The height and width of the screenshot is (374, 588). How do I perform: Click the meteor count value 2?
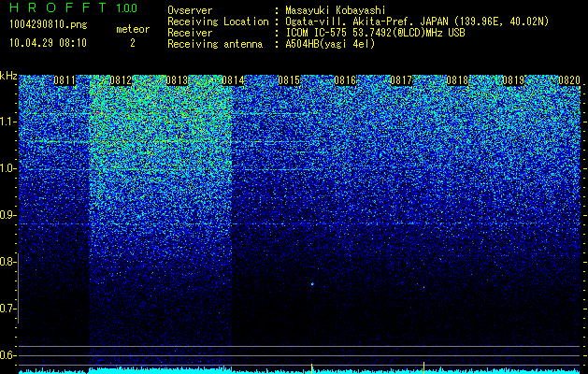pyautogui.click(x=133, y=43)
